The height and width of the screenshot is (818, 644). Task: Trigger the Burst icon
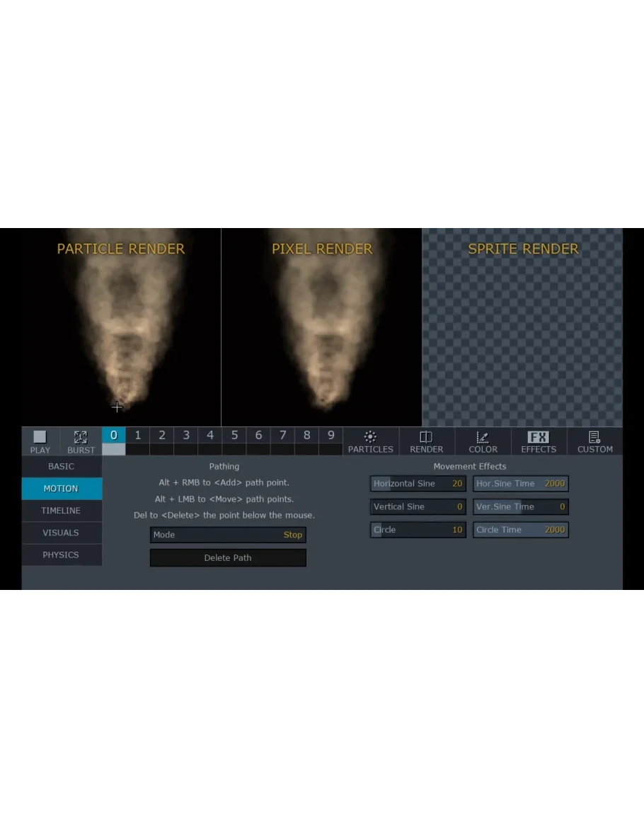81,441
